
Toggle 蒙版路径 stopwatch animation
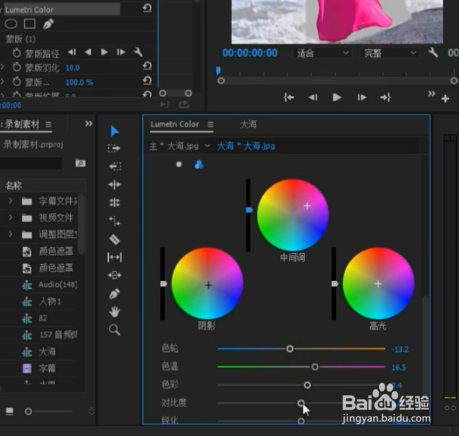tap(16, 53)
